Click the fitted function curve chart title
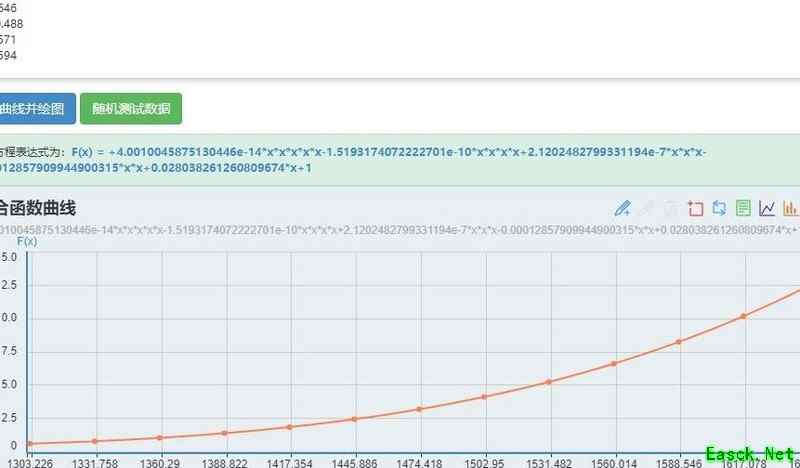Image resolution: width=800 pixels, height=468 pixels. point(38,208)
